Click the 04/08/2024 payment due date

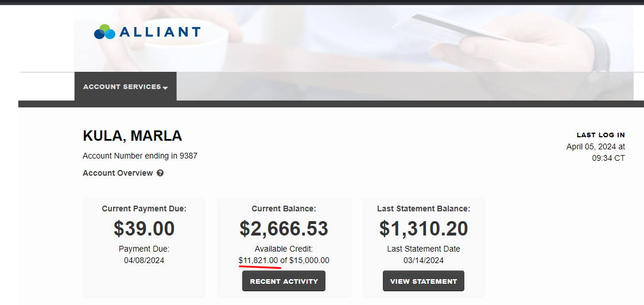[x=144, y=260]
